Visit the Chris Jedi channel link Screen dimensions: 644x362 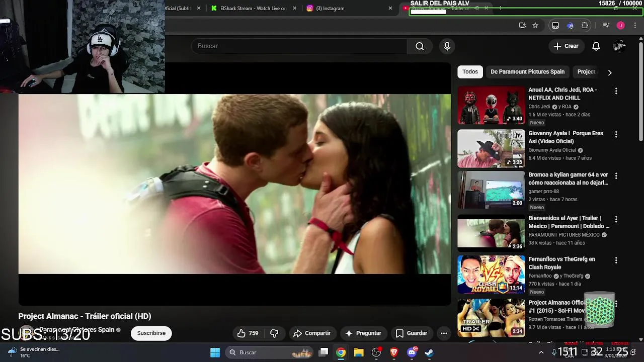coord(539,107)
